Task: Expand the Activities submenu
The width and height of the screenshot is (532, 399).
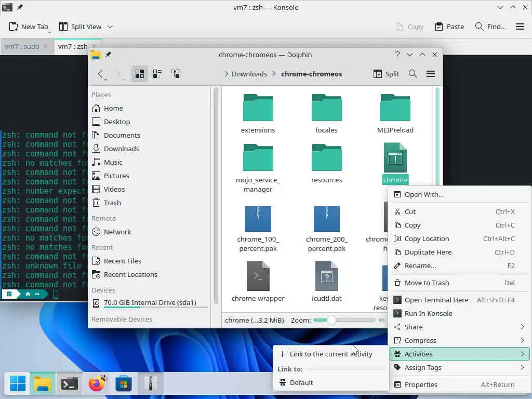Action: point(460,354)
